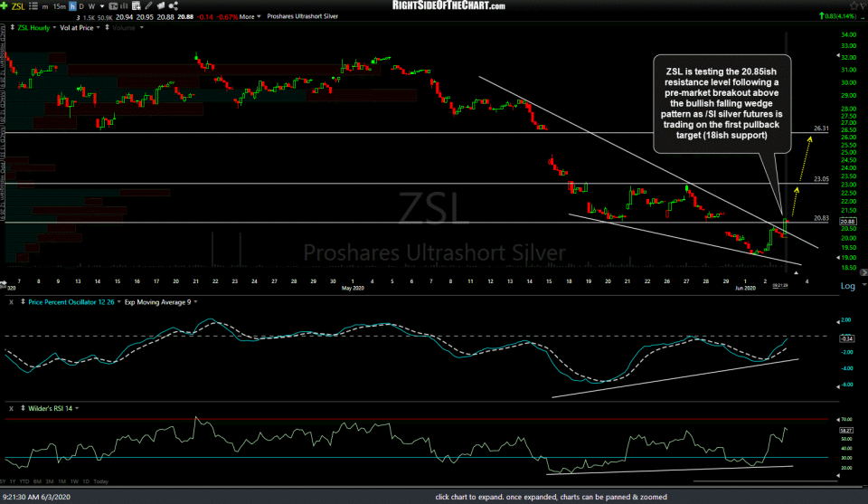Select the 1D time range
This screenshot has height=504, width=868.
click(x=86, y=482)
